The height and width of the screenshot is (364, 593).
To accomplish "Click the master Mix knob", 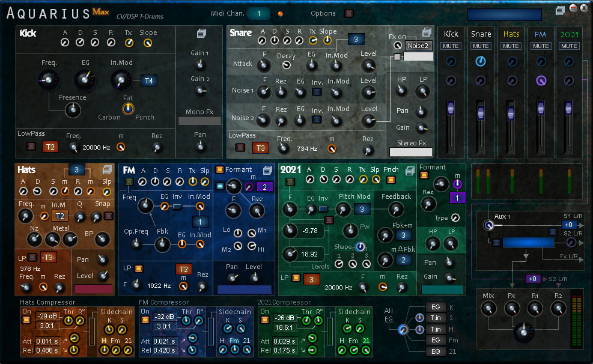I will coord(488,309).
